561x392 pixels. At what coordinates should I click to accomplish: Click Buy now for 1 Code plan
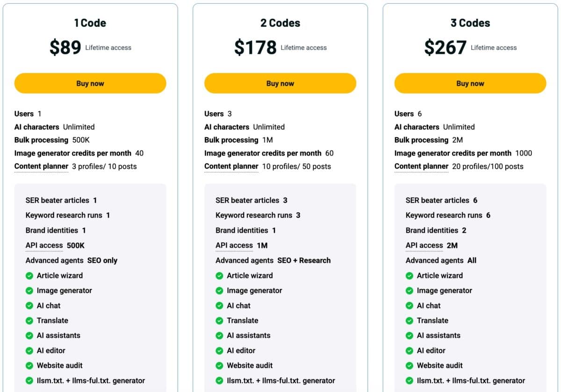tap(90, 84)
